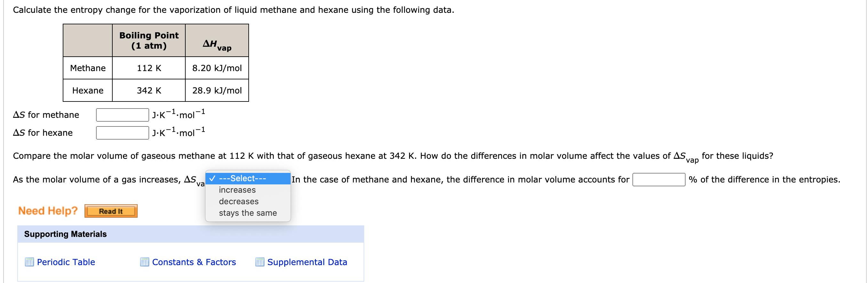
Task: Open the Periodic Table link
Action: click(66, 262)
